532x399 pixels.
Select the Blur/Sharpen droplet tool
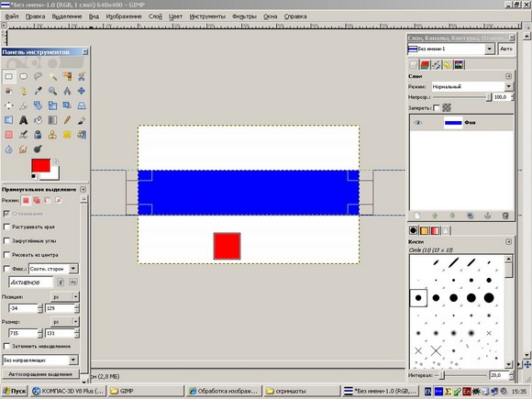point(9,149)
